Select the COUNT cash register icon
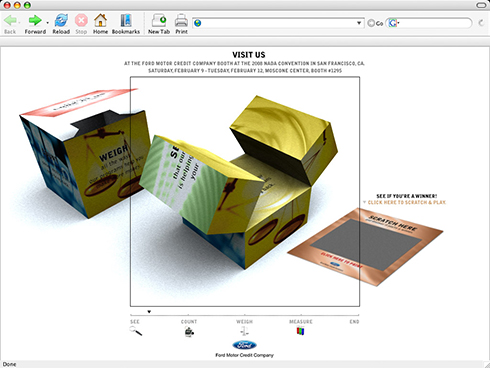The image size is (490, 368). click(189, 332)
